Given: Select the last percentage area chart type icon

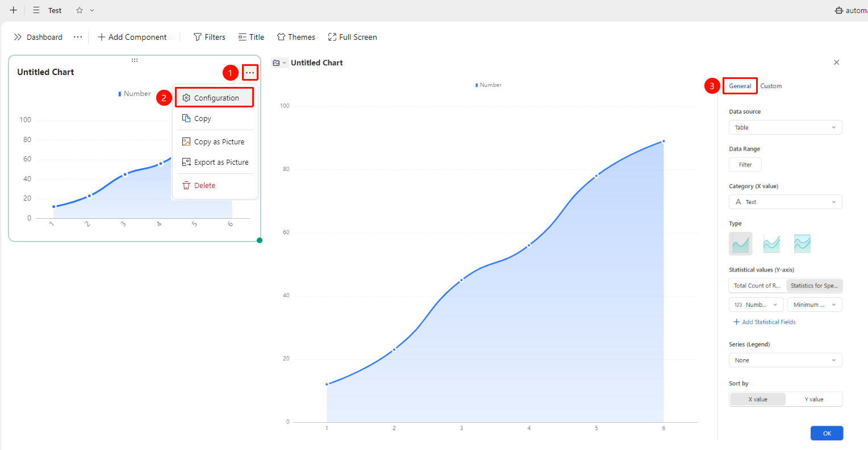Looking at the screenshot, I should 802,244.
